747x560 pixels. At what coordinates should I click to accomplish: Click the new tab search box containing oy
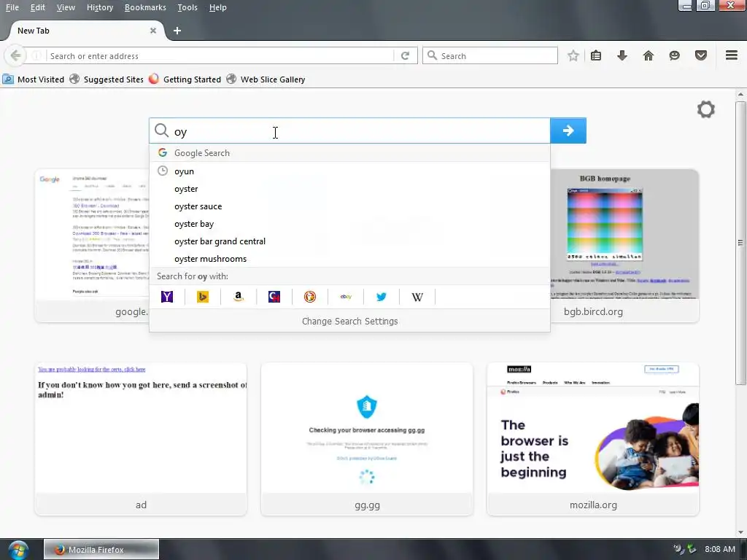349,131
